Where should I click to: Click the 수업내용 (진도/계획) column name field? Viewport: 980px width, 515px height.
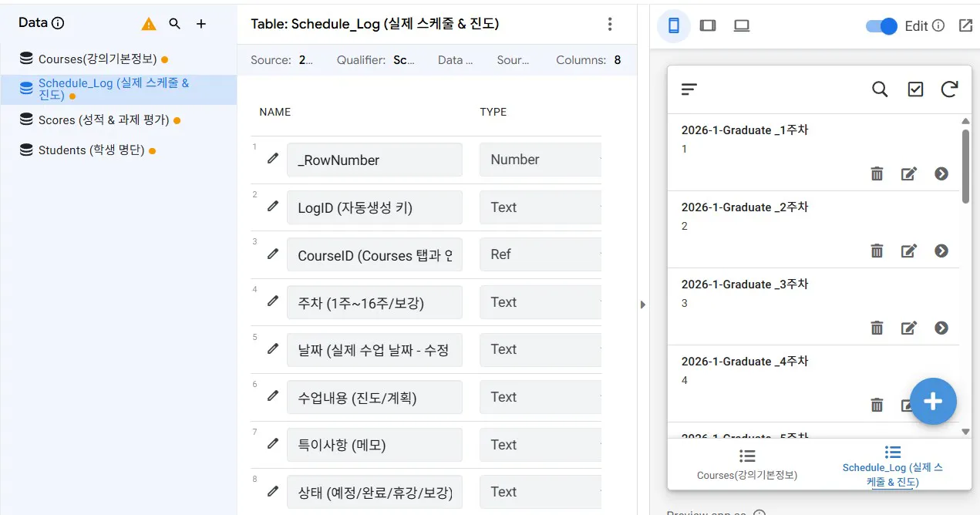pos(374,397)
